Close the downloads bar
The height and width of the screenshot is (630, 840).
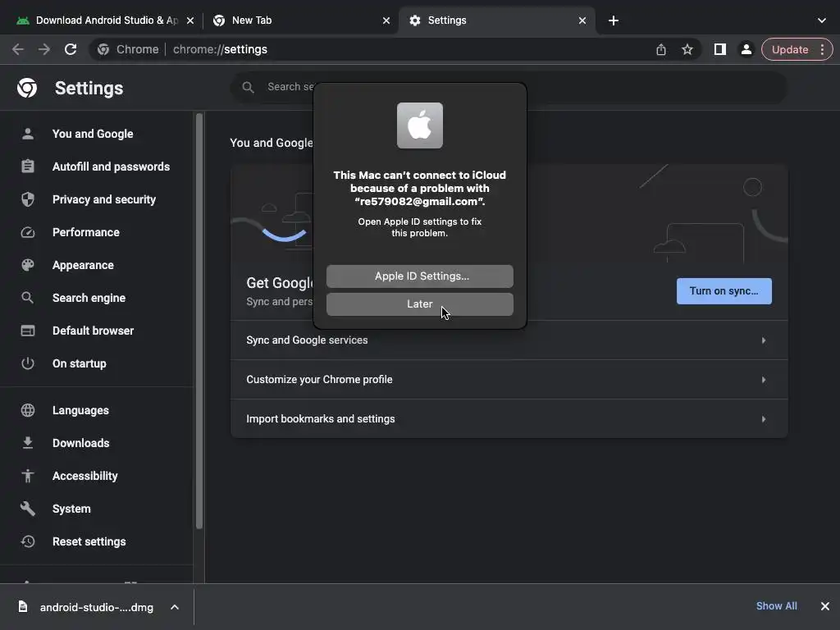click(x=825, y=606)
